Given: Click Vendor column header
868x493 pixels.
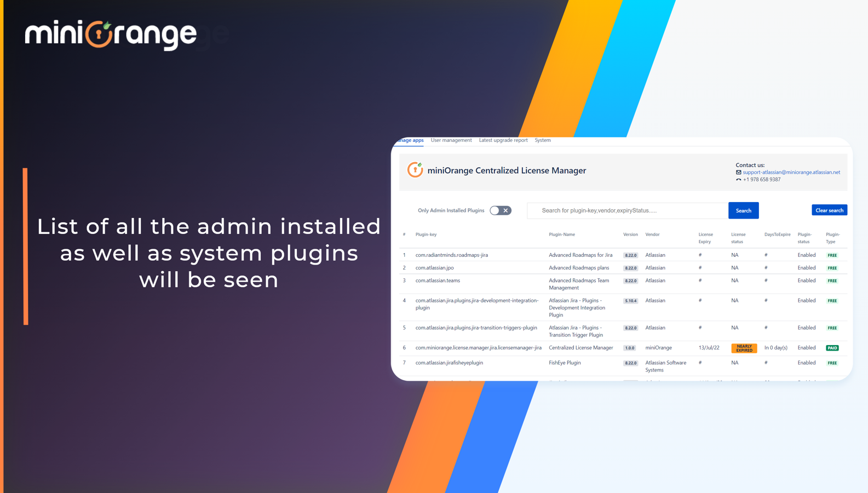Looking at the screenshot, I should pos(652,234).
